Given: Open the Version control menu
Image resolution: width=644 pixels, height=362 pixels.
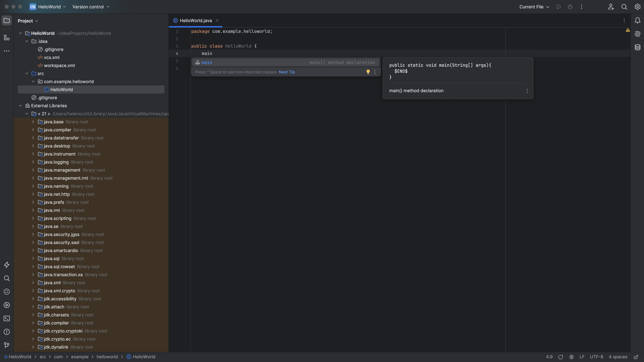Looking at the screenshot, I should pos(91,7).
